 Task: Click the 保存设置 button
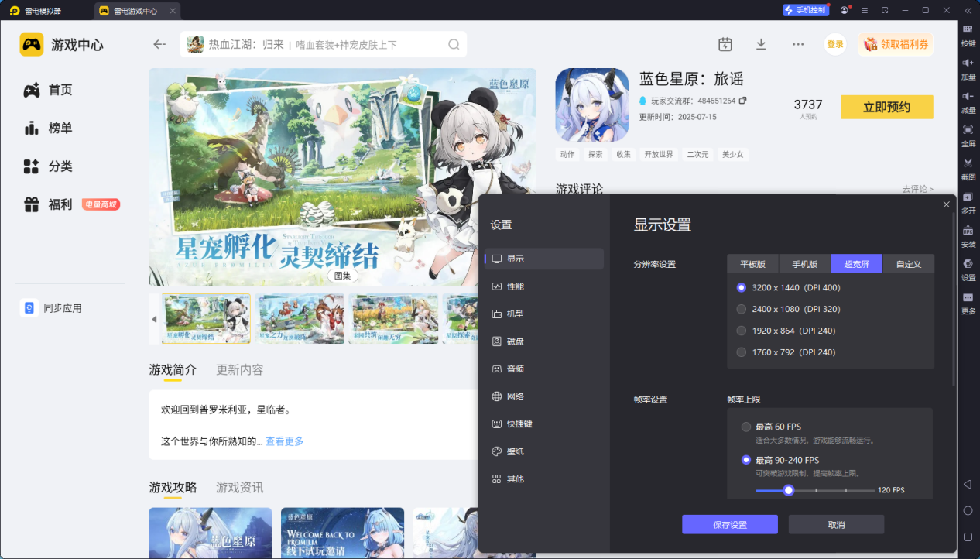(x=728, y=524)
